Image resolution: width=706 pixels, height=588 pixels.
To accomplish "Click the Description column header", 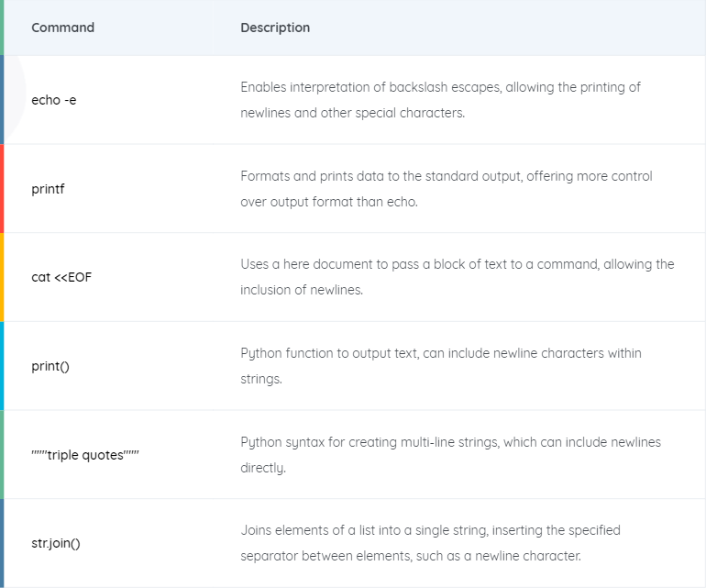I will pyautogui.click(x=275, y=28).
